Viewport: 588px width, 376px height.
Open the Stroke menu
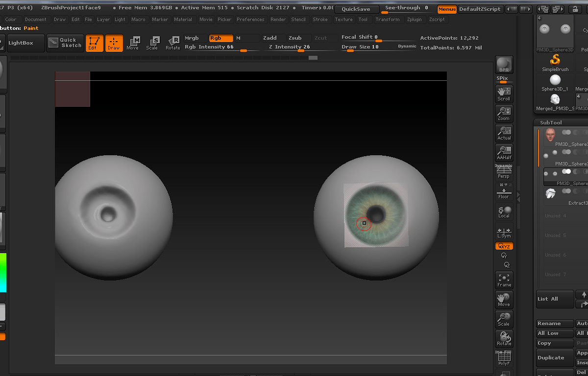pos(320,20)
